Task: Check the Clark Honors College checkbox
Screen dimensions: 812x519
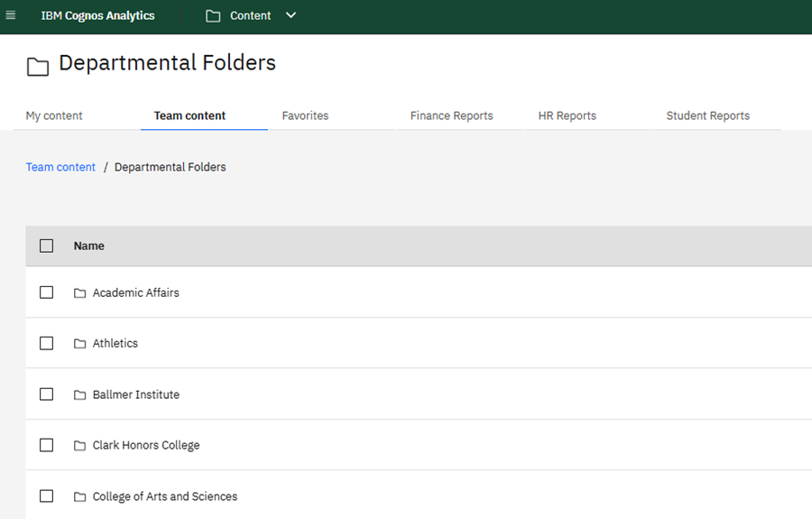Action: click(x=47, y=446)
